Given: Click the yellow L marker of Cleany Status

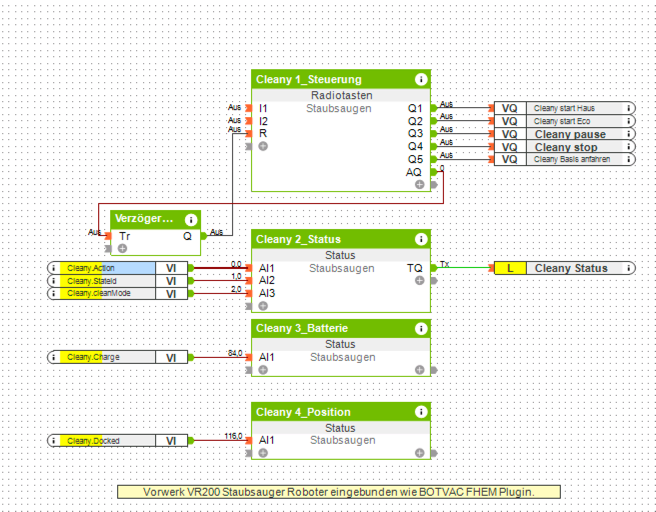Looking at the screenshot, I should point(510,268).
